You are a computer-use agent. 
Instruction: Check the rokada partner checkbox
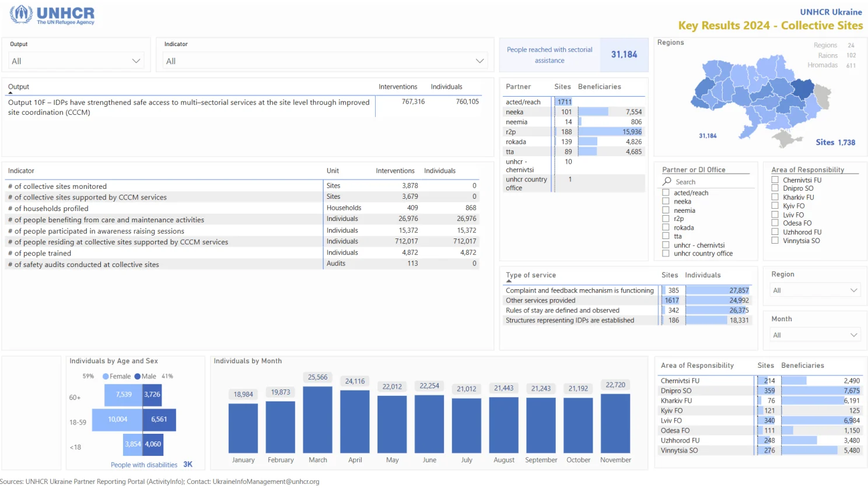point(666,227)
